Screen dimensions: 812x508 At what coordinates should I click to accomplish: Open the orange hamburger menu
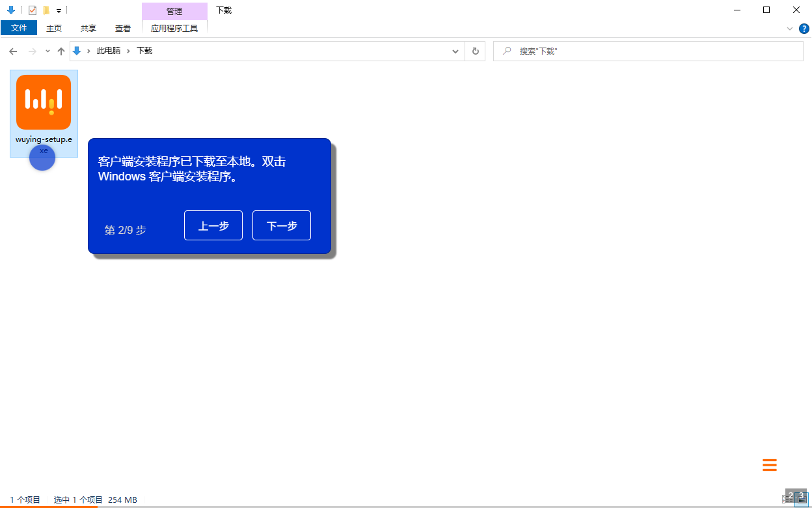pos(770,465)
